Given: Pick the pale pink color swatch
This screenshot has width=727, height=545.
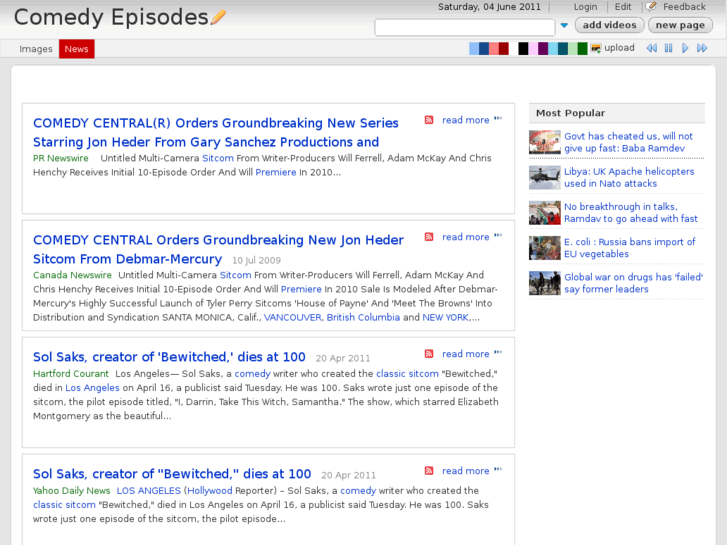Looking at the screenshot, I should [533, 48].
